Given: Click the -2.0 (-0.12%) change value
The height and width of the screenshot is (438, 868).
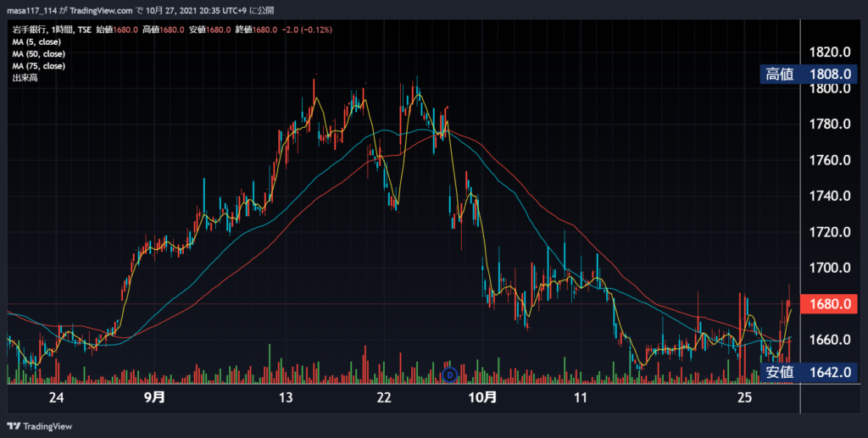Looking at the screenshot, I should [307, 30].
